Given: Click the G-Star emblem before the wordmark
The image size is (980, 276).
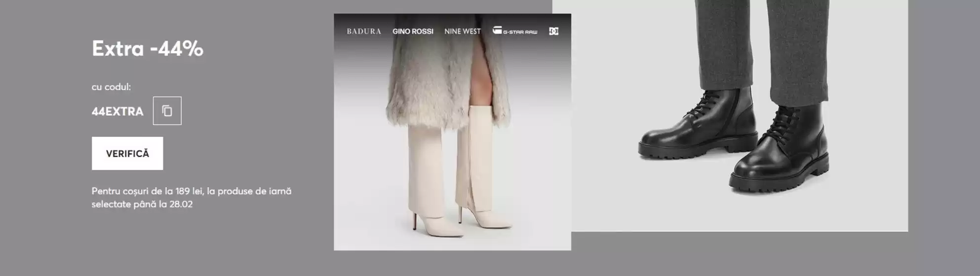Looking at the screenshot, I should 497,31.
